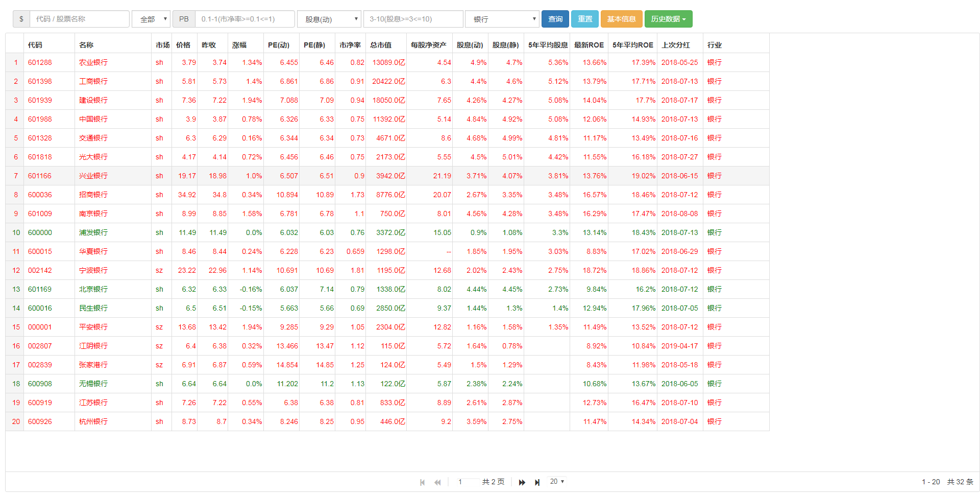Go to first page icon
This screenshot has width=980, height=495.
pyautogui.click(x=422, y=482)
